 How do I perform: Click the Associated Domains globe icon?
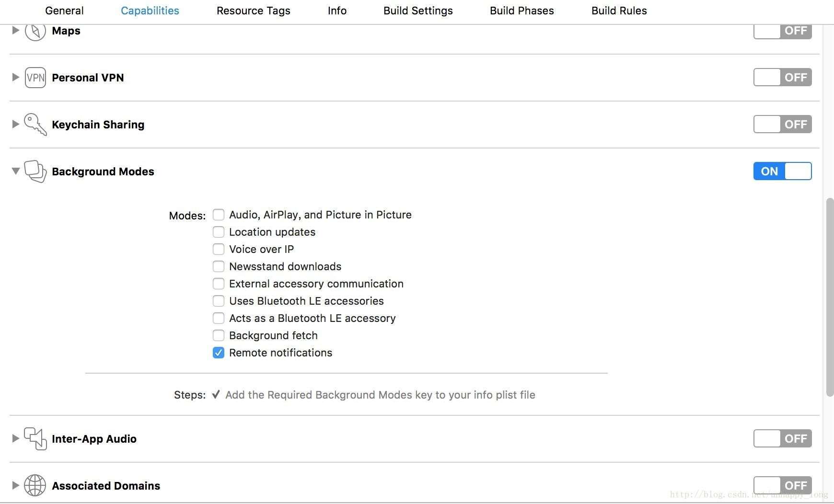(x=35, y=485)
